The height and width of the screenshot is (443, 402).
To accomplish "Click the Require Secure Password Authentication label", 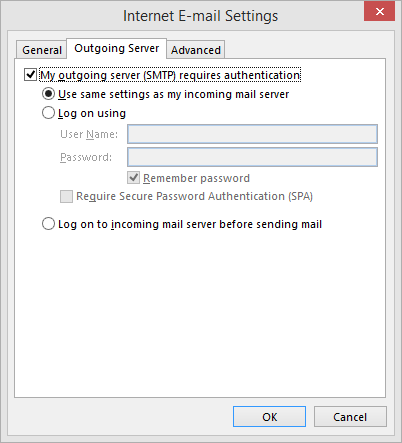I will click(194, 196).
